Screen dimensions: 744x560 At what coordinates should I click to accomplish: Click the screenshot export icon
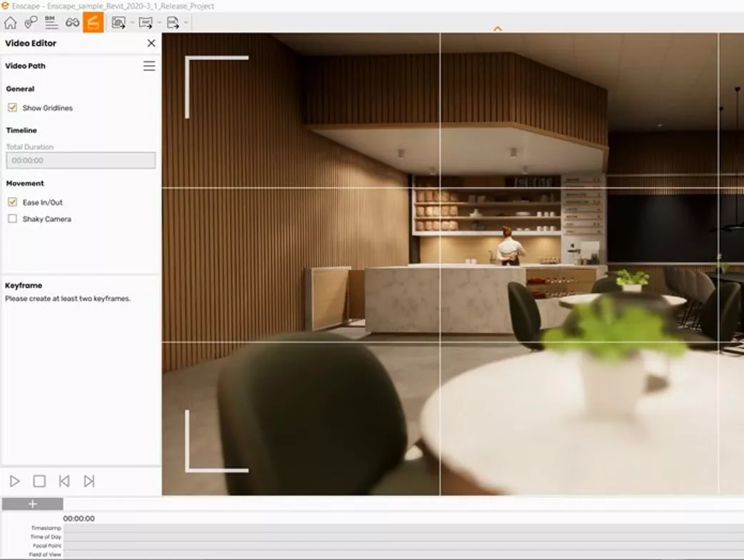tap(119, 22)
